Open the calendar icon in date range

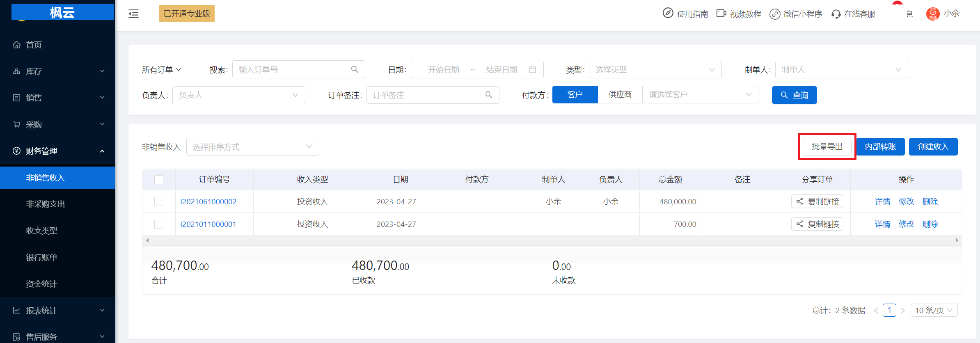pos(532,69)
